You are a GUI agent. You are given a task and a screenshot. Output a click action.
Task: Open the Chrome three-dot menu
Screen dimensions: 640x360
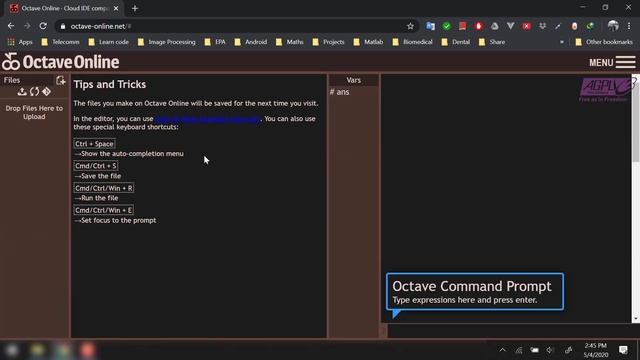[629, 26]
